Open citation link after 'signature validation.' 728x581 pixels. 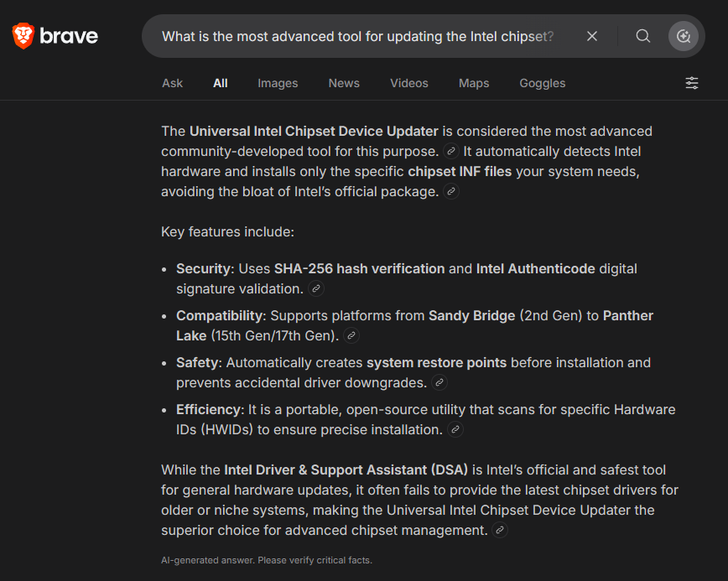point(315,288)
